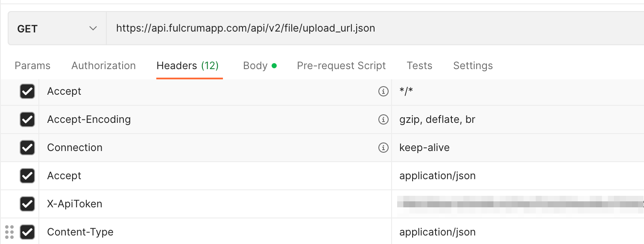Click info icon beside Accept header
Screen dimensions: 644x244
coord(383,91)
